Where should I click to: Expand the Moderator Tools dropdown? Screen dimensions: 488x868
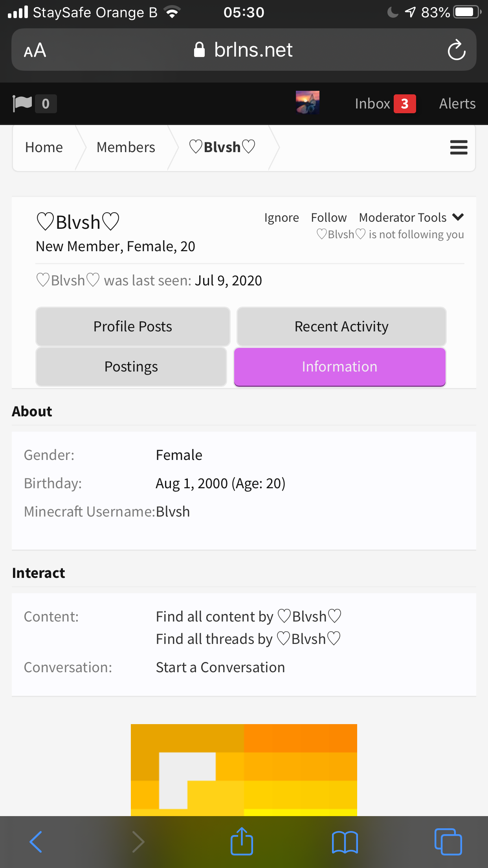coord(411,217)
